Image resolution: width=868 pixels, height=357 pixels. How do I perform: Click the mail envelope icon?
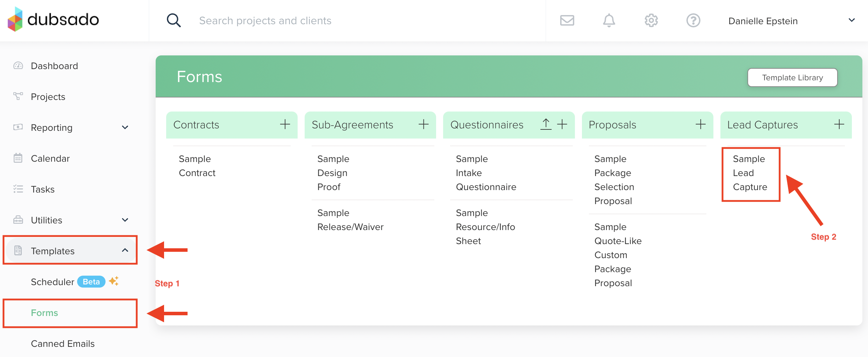point(567,20)
